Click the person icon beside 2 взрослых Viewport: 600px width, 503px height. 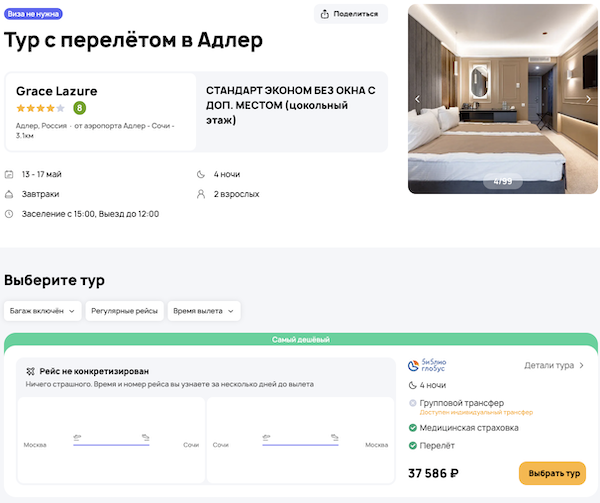click(x=202, y=194)
